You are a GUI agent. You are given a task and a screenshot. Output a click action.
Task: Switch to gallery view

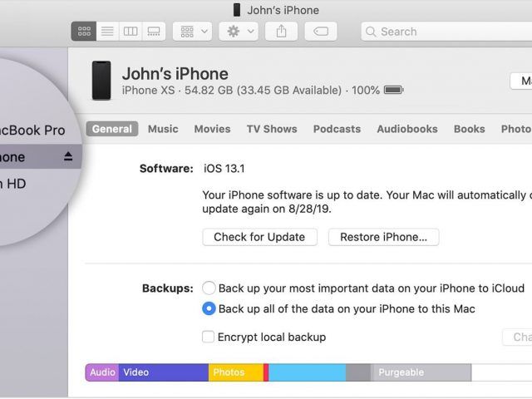click(x=154, y=32)
